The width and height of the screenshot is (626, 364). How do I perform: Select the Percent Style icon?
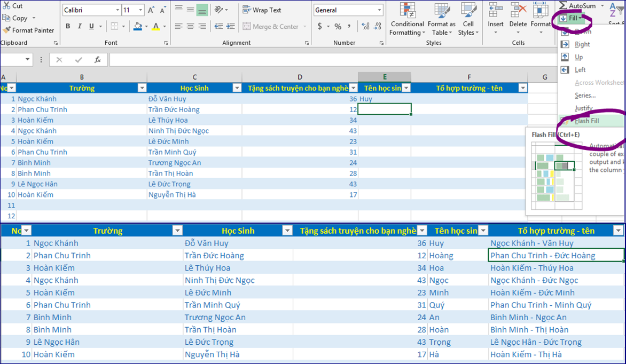coord(338,26)
